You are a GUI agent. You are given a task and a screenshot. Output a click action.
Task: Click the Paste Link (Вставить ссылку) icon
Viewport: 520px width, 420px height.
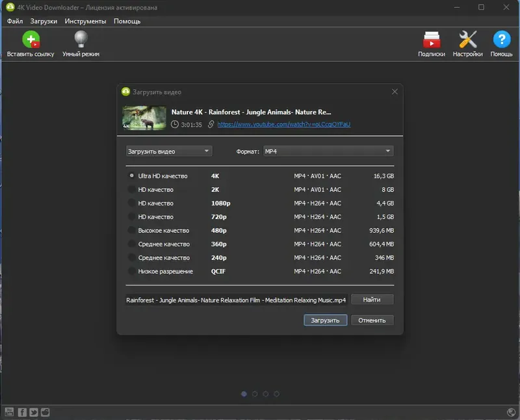[x=31, y=40]
